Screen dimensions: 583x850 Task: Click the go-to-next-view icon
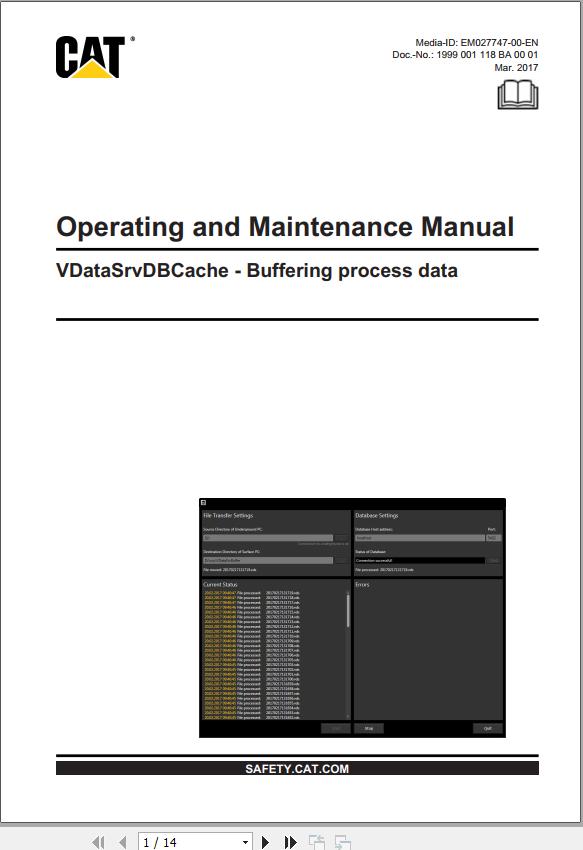pos(342,842)
